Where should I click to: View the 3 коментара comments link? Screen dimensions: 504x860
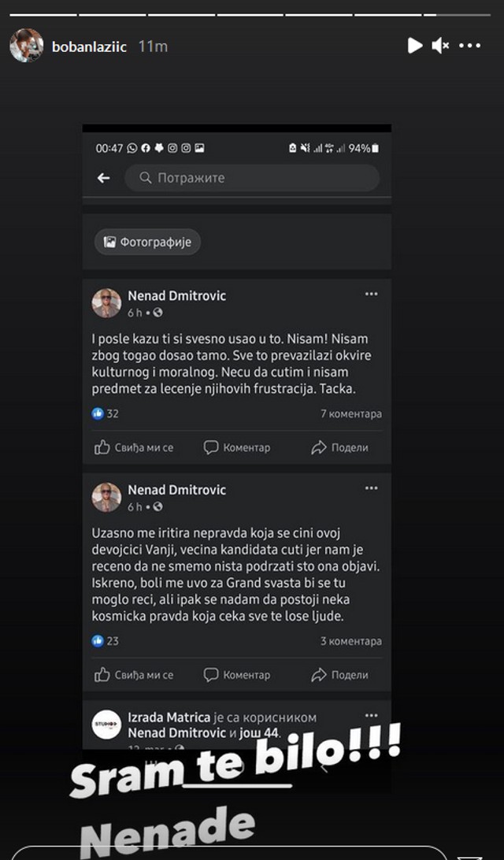click(351, 641)
